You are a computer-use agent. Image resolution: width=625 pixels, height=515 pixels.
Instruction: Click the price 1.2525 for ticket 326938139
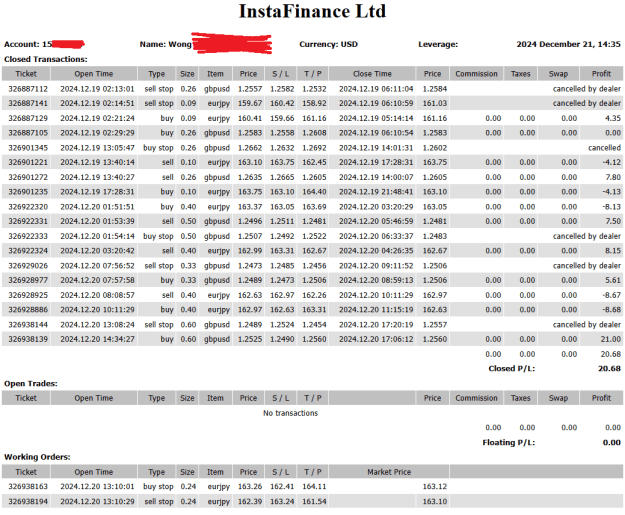coord(250,339)
